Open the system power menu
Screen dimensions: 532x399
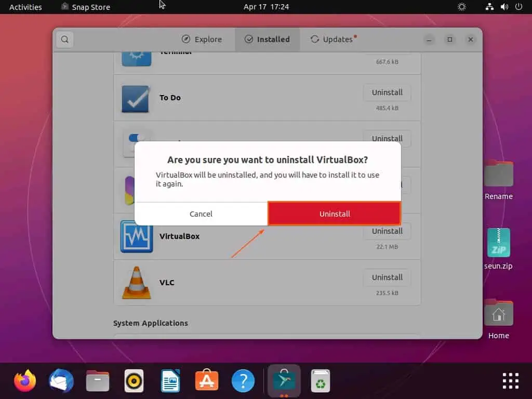(518, 7)
